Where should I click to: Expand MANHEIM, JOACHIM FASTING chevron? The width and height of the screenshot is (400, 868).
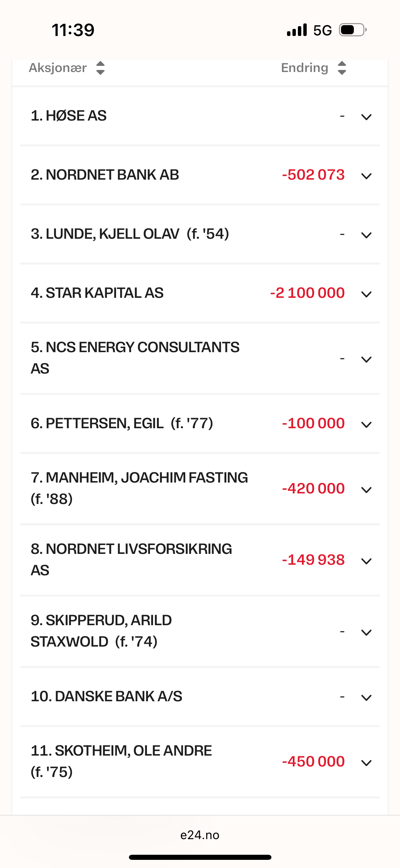(x=366, y=490)
